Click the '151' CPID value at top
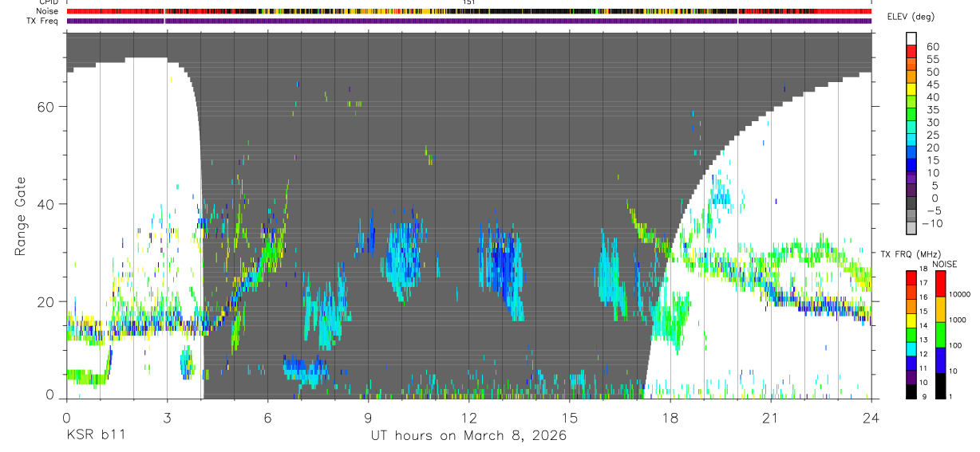The image size is (980, 452). point(469,2)
